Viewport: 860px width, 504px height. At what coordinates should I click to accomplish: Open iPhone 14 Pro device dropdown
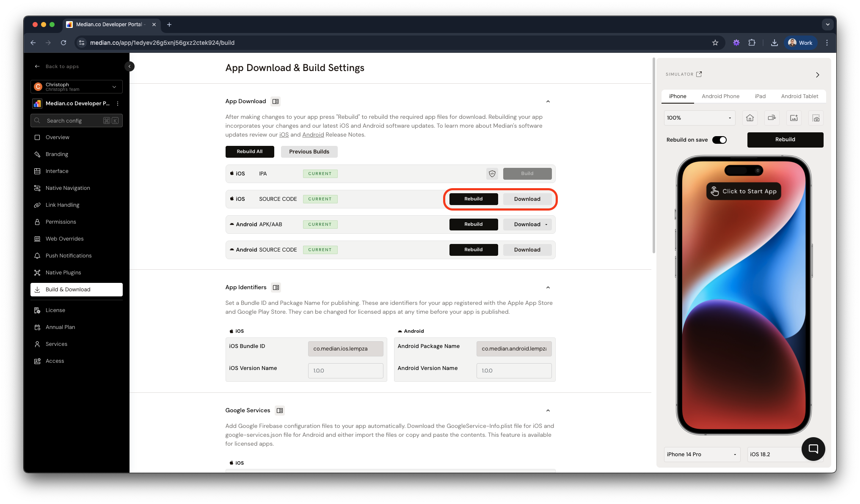(x=702, y=455)
